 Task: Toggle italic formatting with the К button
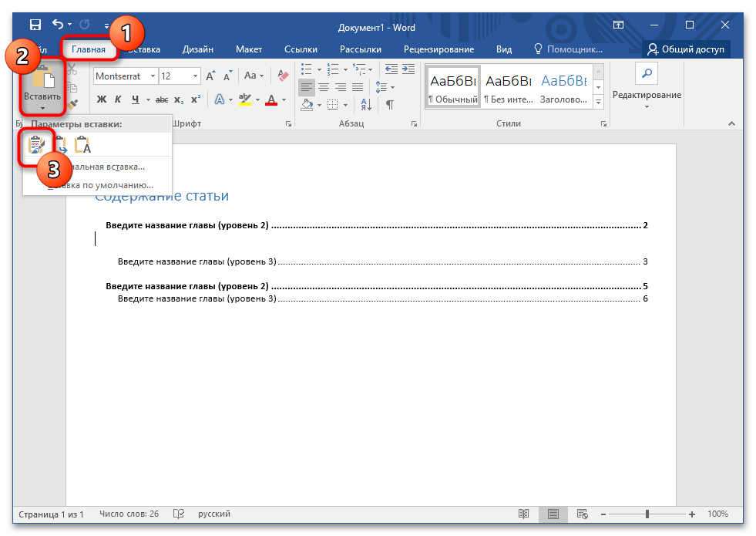click(x=118, y=99)
